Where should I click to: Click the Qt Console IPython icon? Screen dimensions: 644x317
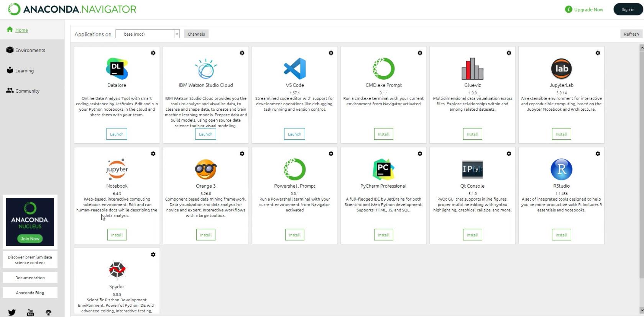[x=473, y=169]
